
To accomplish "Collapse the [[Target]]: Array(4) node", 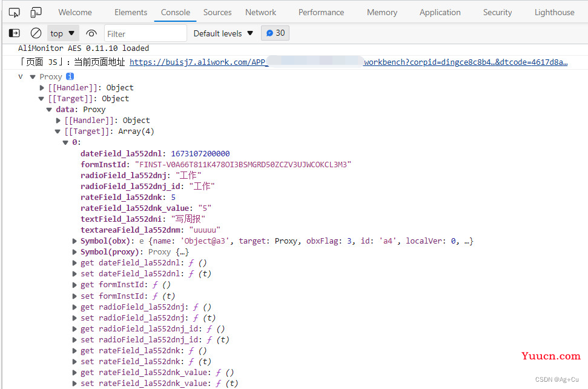I will point(58,131).
